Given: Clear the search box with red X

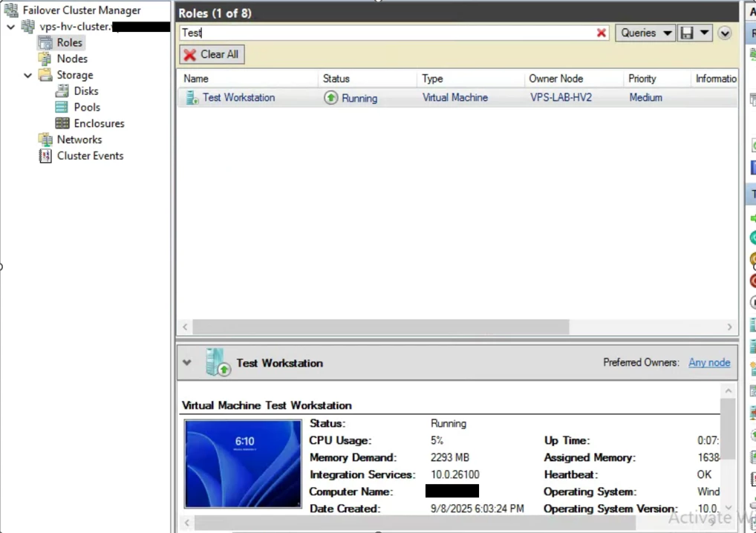Looking at the screenshot, I should (x=602, y=33).
